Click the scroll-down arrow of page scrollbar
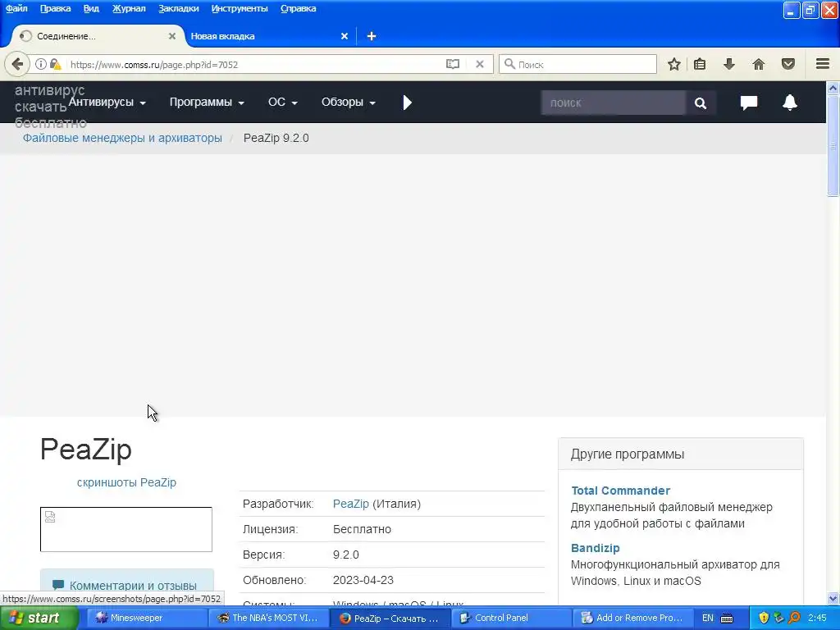Screen dimensions: 840x630 [833, 598]
